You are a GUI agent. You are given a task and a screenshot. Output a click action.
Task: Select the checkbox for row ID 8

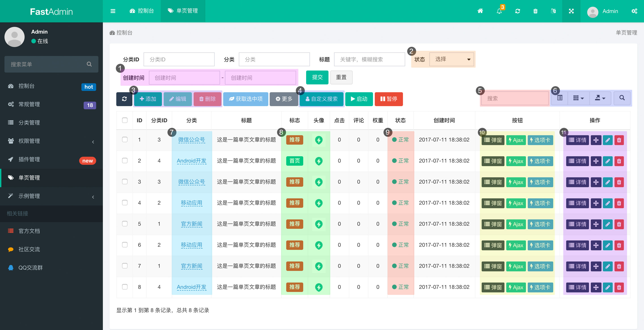[x=125, y=287]
